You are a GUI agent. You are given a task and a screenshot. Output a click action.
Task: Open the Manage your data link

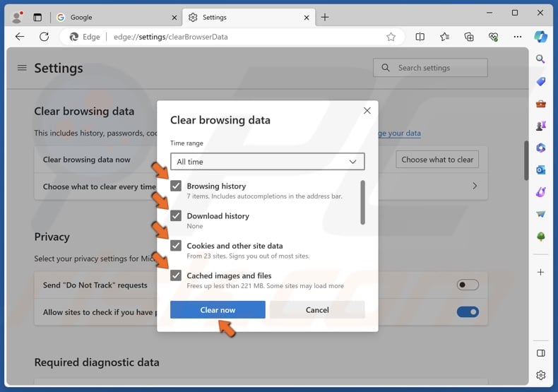pyautogui.click(x=399, y=133)
